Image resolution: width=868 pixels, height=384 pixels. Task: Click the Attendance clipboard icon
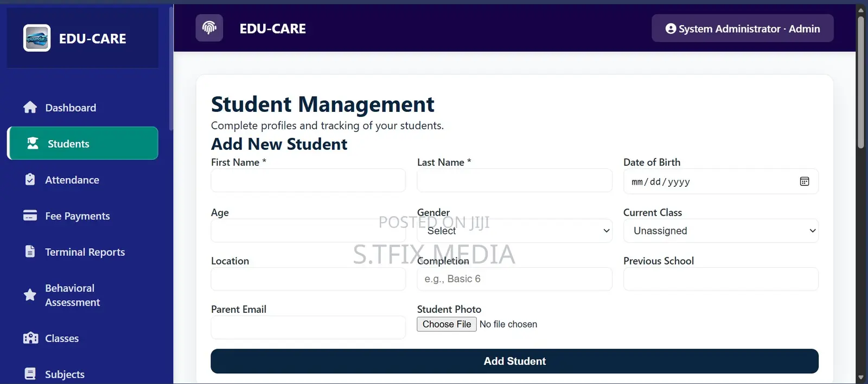(x=30, y=179)
